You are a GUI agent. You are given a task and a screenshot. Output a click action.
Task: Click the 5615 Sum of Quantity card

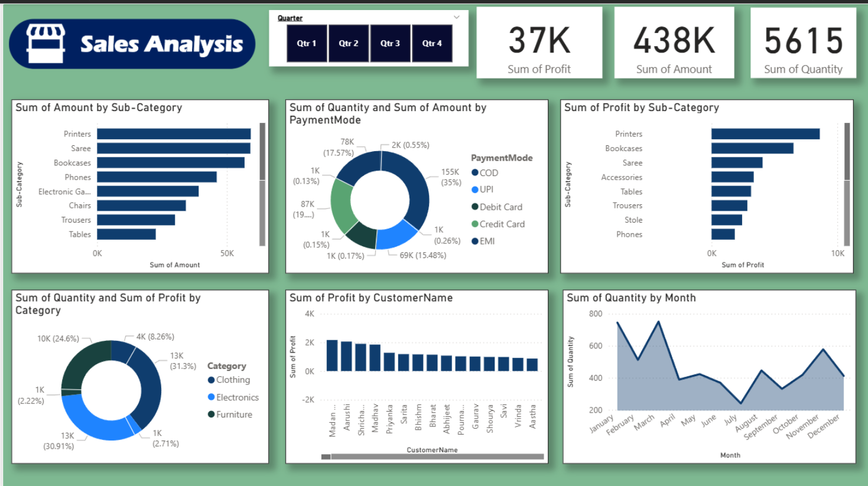pos(803,43)
